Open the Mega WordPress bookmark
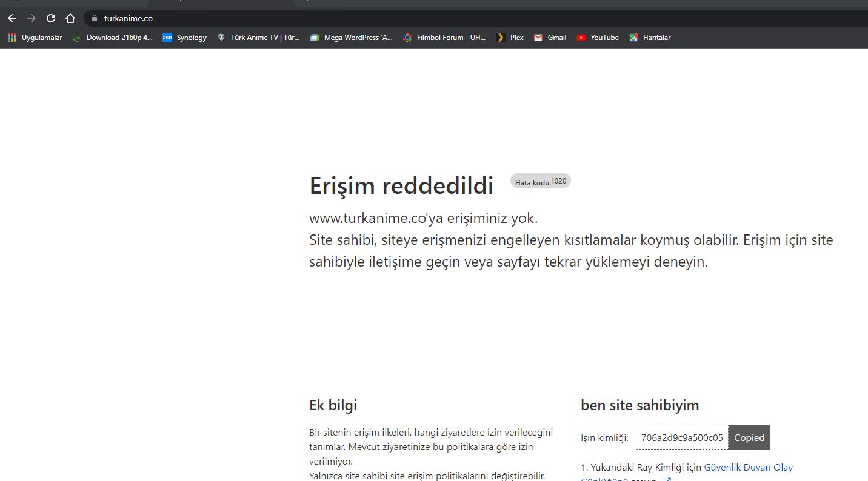This screenshot has width=868, height=481. pyautogui.click(x=352, y=38)
